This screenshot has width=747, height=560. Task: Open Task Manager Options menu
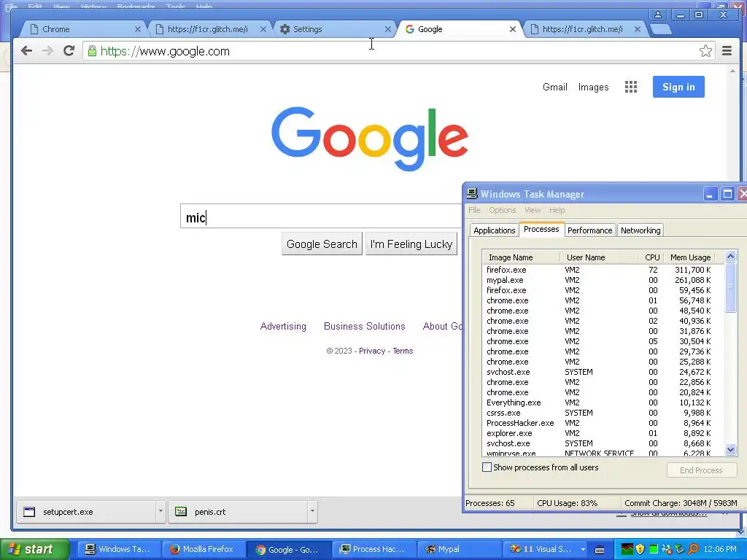(502, 210)
